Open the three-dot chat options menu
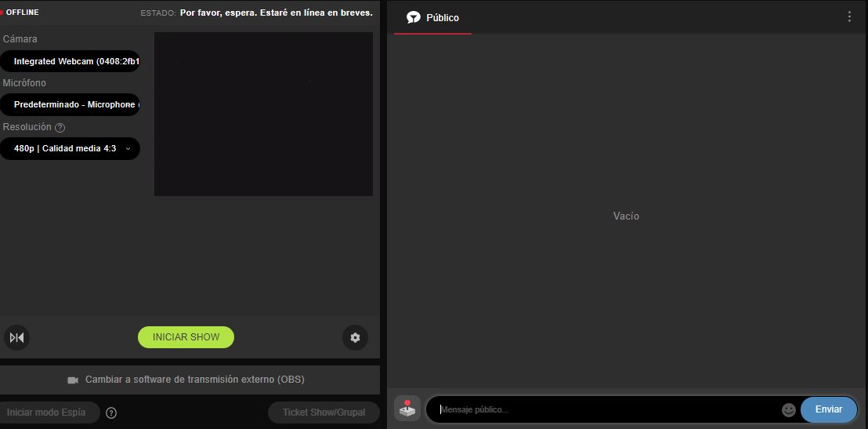Screen dimensions: 868x429 click(x=849, y=16)
